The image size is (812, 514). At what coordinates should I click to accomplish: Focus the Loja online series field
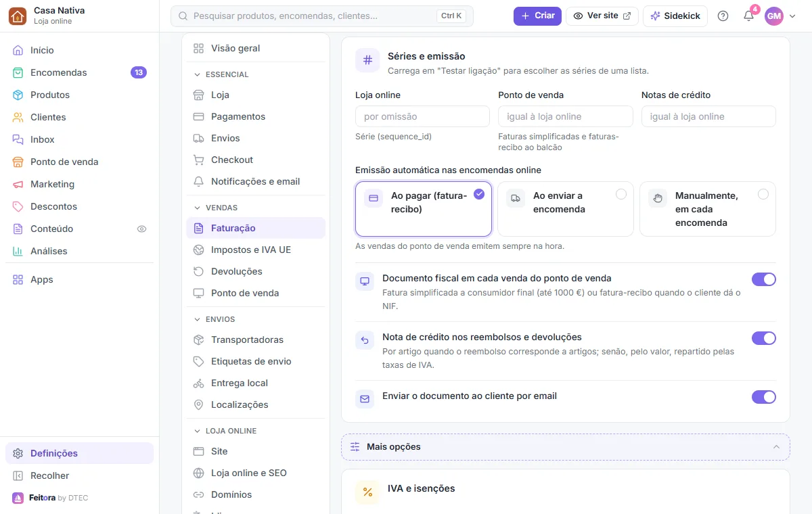coord(422,116)
